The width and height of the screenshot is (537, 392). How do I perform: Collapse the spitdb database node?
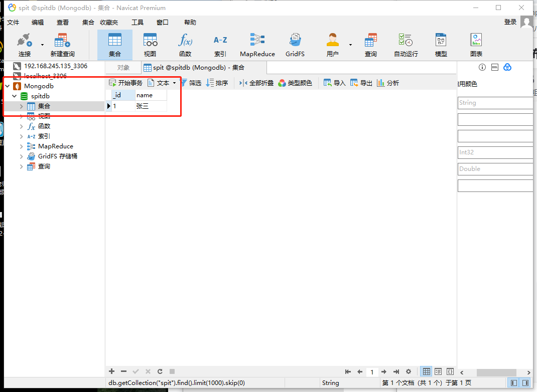coord(15,96)
